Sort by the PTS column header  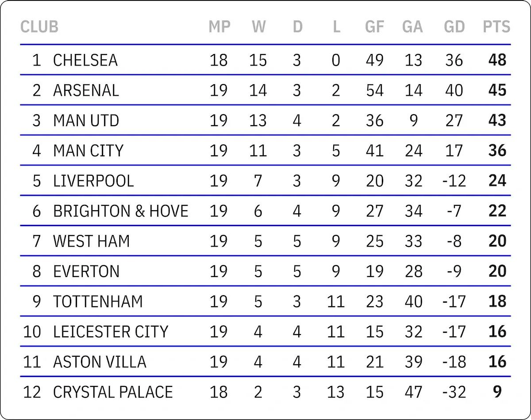coord(496,27)
